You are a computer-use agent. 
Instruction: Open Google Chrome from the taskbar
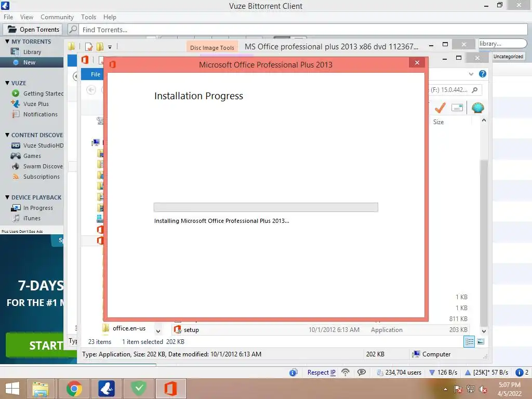coord(74,389)
